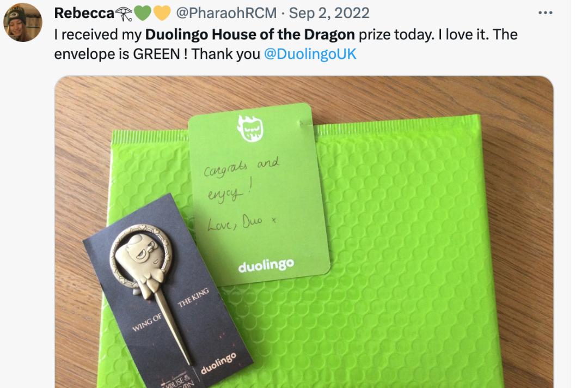This screenshot has width=588, height=388.
Task: Open the @PharaohRCM handle profile
Action: (226, 13)
